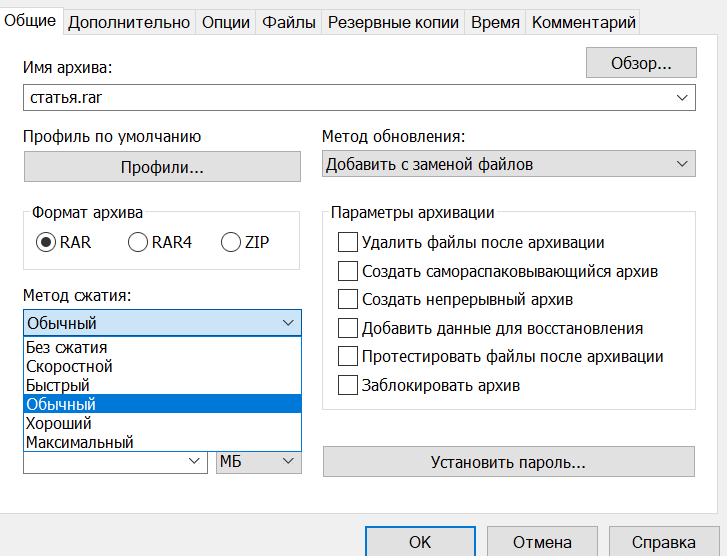727x556 pixels.
Task: Open the Опции tab
Action: (x=226, y=22)
